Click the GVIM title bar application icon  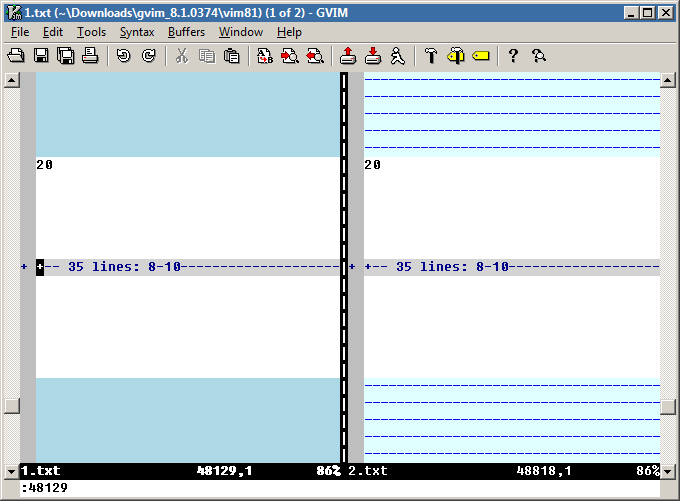[14, 13]
